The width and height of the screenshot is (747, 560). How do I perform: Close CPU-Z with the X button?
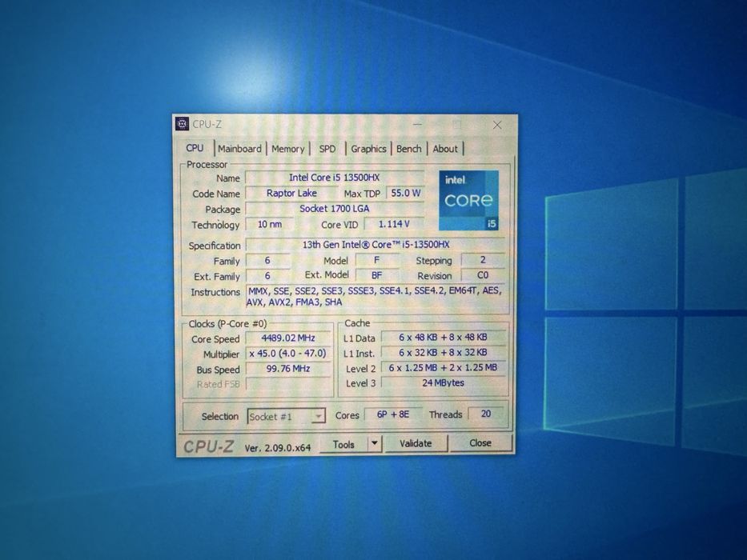[497, 125]
